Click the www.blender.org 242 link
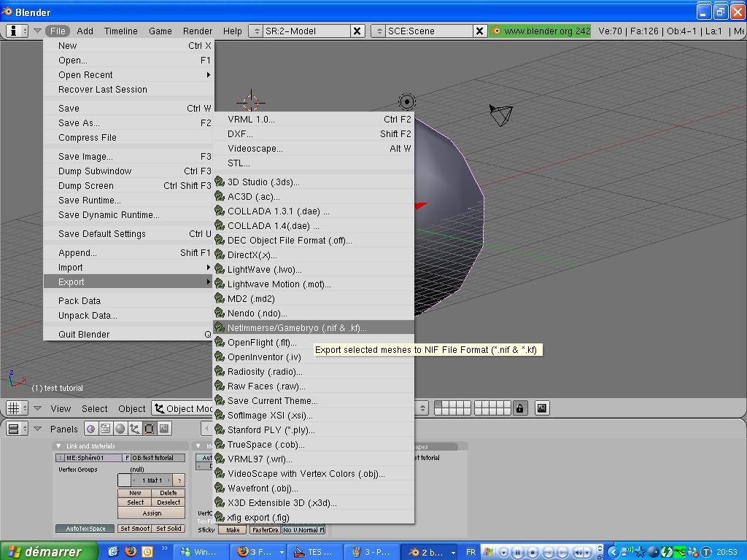Image resolution: width=747 pixels, height=560 pixels. [540, 31]
